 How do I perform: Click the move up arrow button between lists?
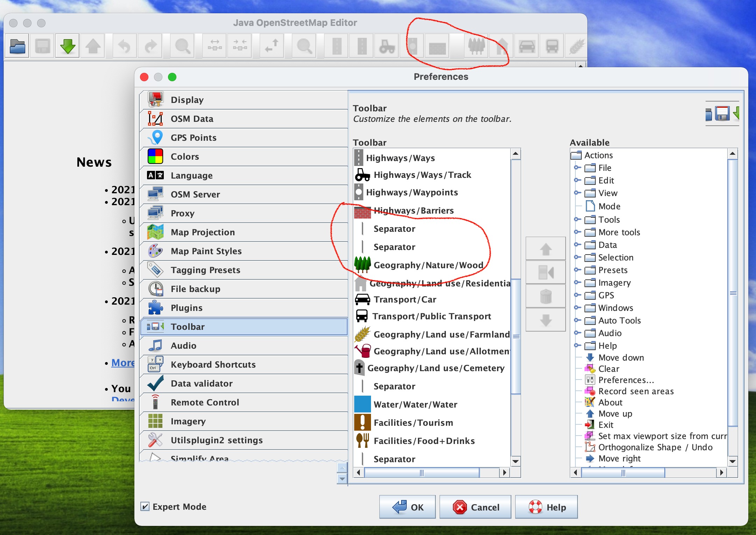coord(545,249)
